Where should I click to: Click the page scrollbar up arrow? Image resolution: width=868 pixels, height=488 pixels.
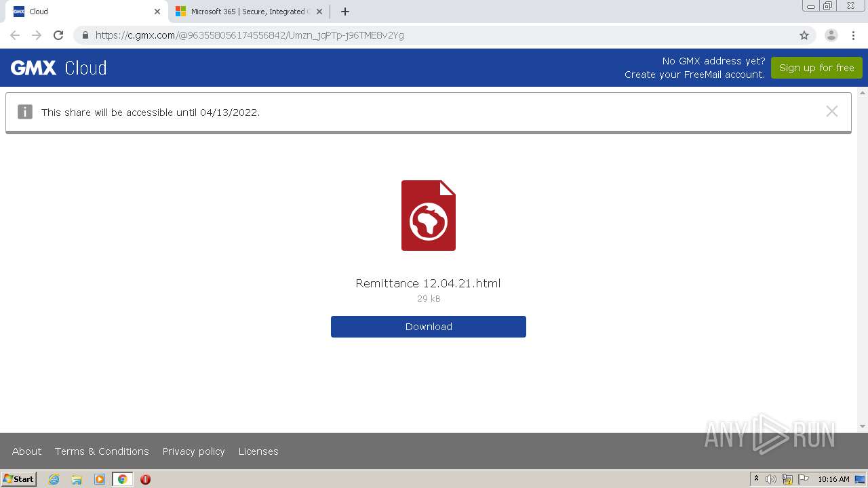coord(863,93)
